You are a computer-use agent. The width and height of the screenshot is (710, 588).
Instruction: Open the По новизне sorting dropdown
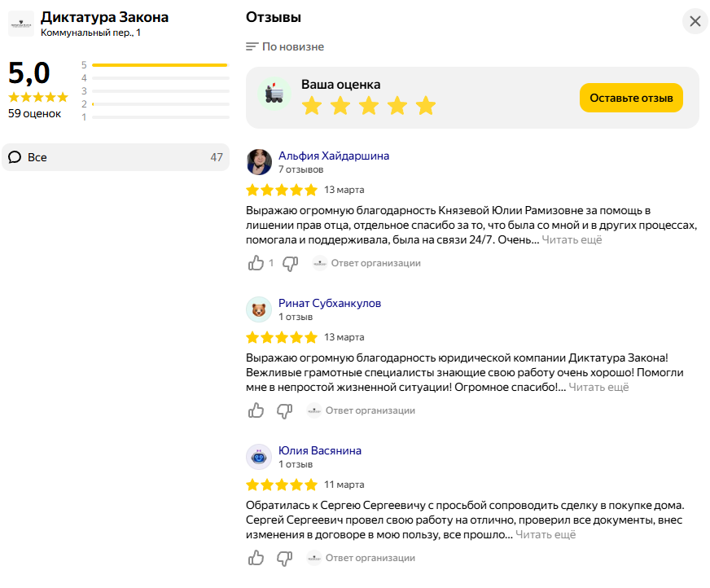pos(285,46)
